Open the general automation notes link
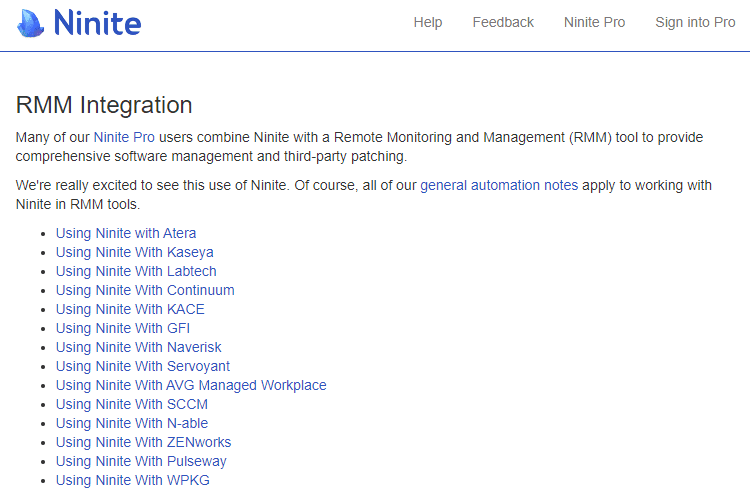Viewport: 750px width, 500px height. click(x=499, y=185)
